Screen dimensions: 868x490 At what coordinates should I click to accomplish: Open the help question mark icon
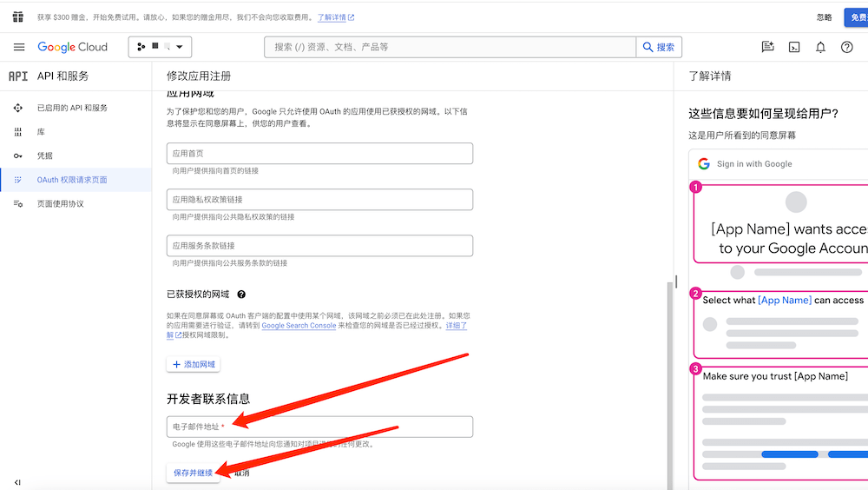(x=847, y=47)
